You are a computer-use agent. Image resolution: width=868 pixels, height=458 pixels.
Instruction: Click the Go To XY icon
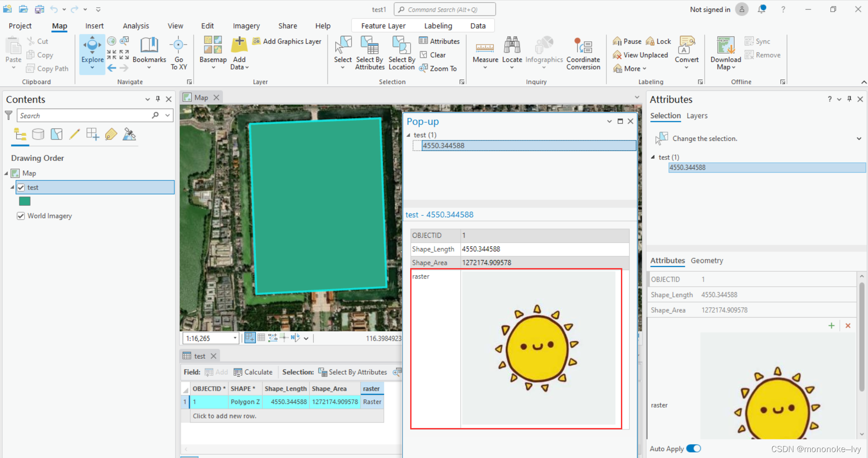(x=179, y=45)
